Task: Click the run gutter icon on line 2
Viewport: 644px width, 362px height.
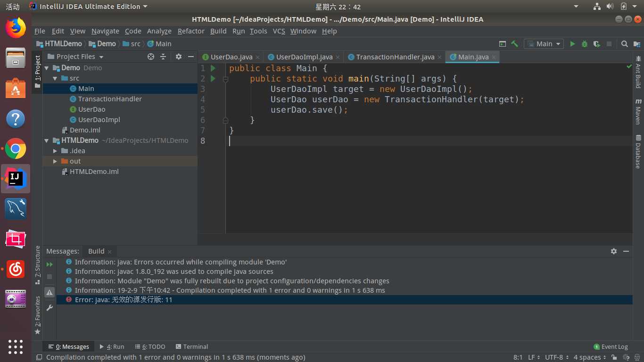Action: coord(213,79)
